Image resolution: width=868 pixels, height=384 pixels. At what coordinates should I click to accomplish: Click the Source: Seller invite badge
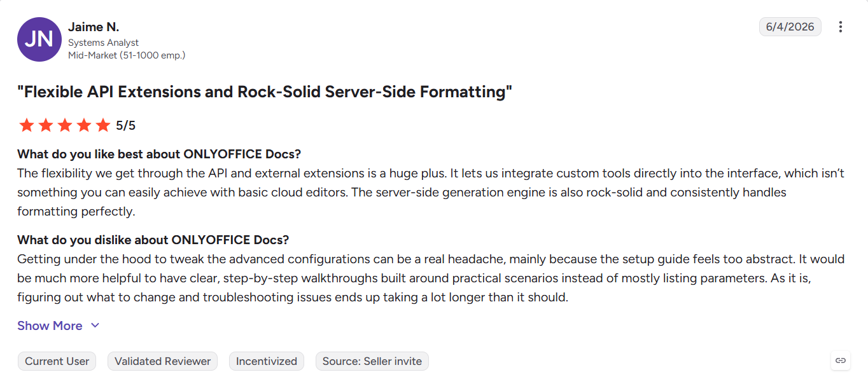point(372,361)
